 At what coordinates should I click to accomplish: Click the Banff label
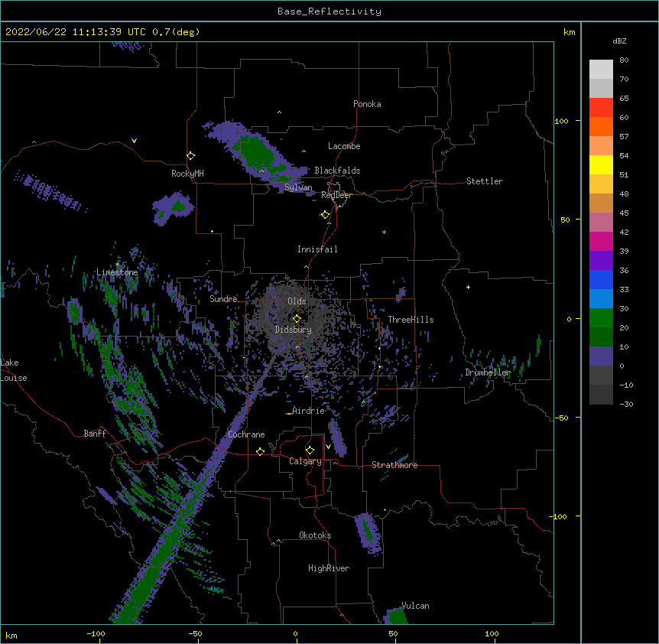tap(95, 434)
